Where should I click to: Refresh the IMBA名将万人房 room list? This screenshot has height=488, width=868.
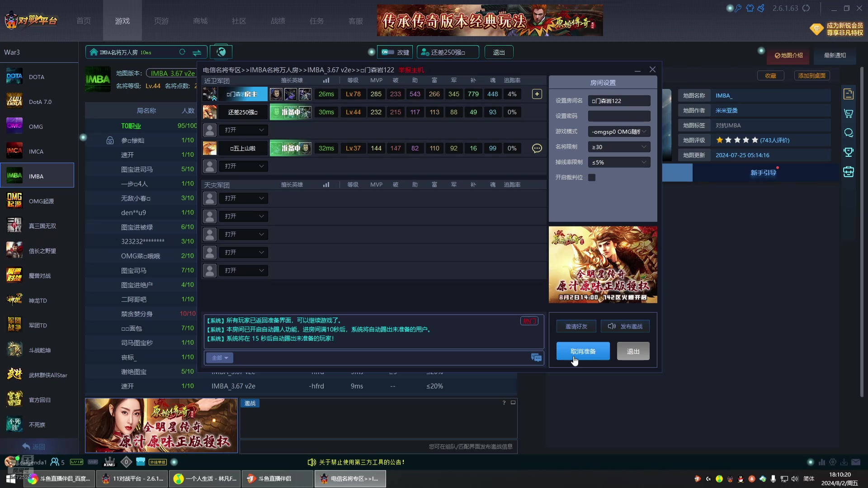click(182, 52)
